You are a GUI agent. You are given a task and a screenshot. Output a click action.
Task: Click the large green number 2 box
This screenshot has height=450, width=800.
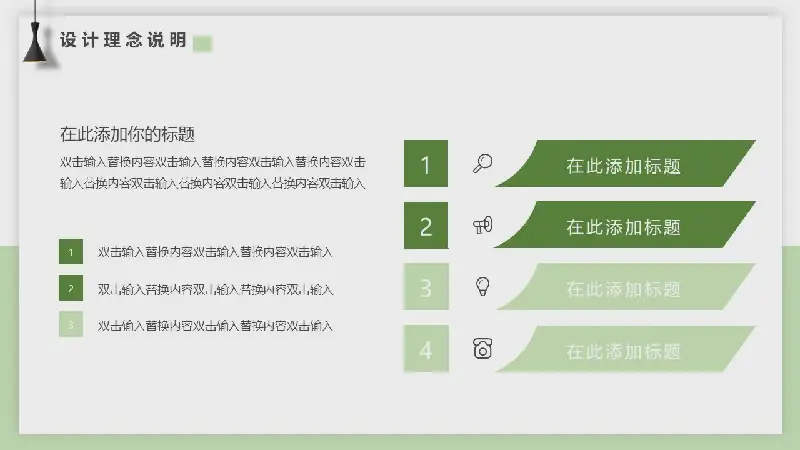coord(426,226)
